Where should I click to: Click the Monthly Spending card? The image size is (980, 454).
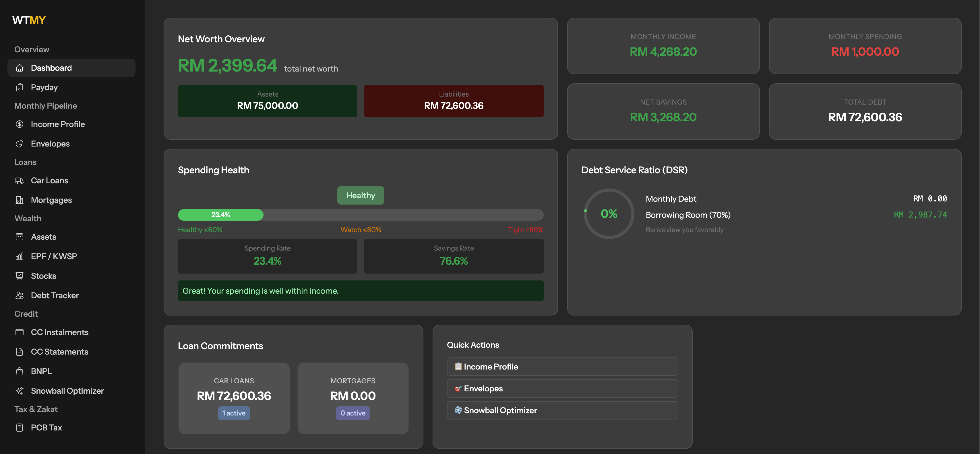pos(865,46)
